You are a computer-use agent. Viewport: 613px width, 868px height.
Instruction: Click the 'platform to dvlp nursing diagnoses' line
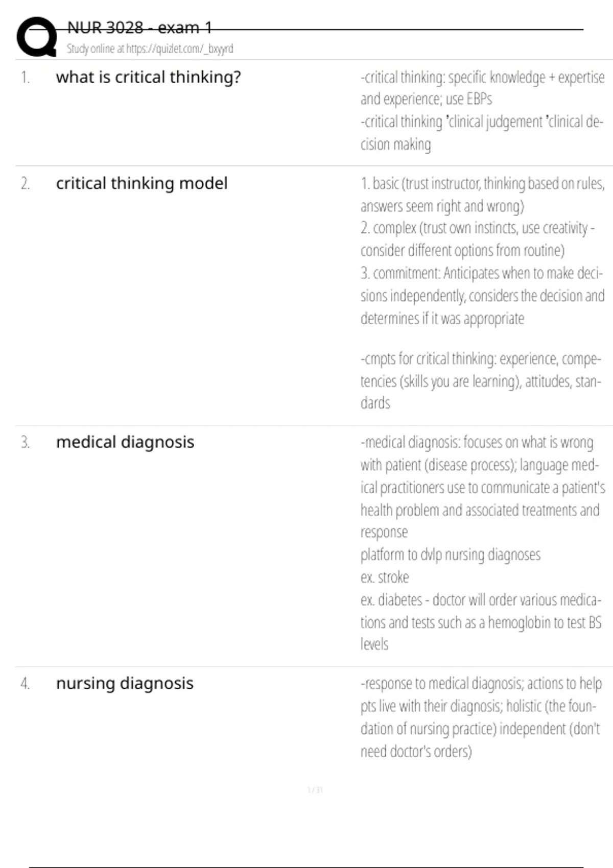(451, 555)
